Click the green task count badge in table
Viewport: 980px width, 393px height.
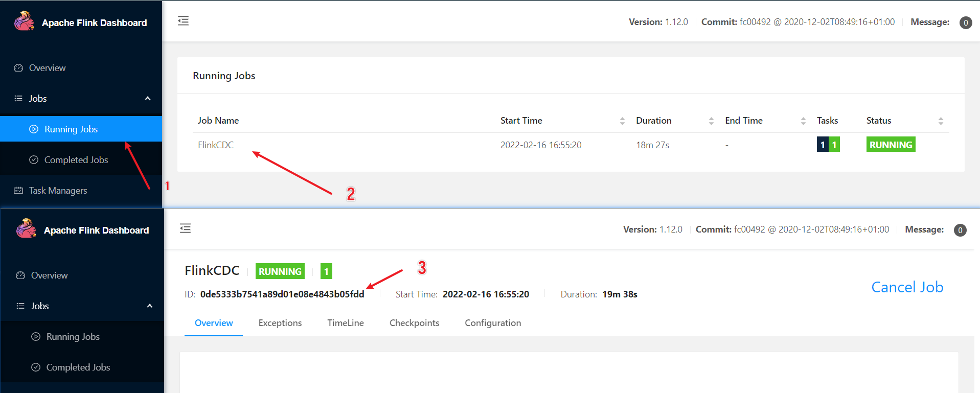click(x=834, y=145)
